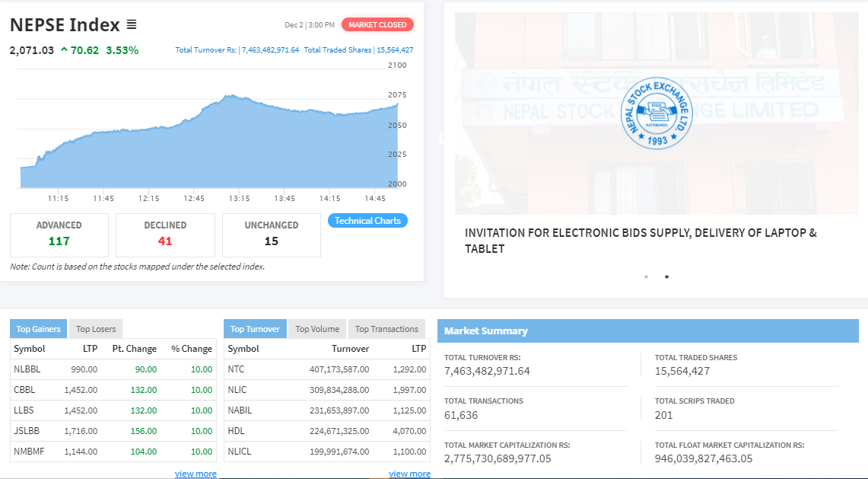Click NLBBL symbol in Top Gainers
The height and width of the screenshot is (479, 868).
(x=27, y=369)
